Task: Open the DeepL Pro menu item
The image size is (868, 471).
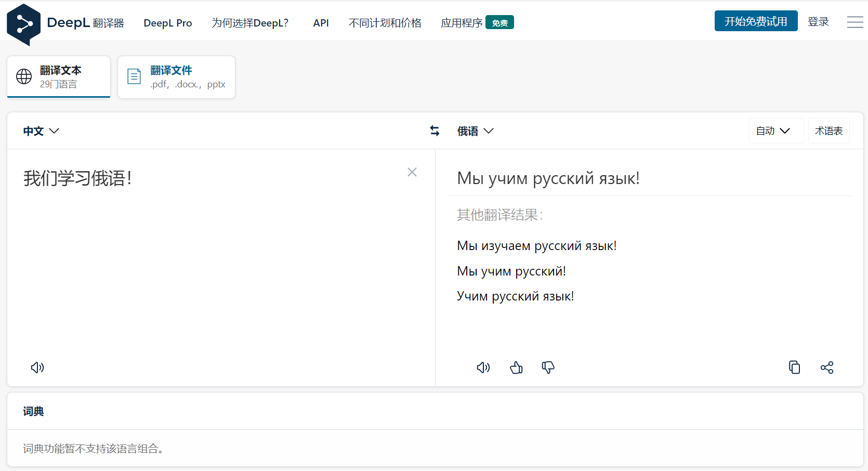Action: [168, 23]
